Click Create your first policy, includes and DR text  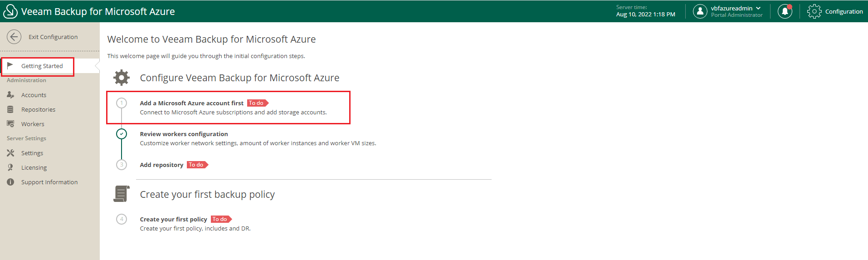tap(195, 228)
